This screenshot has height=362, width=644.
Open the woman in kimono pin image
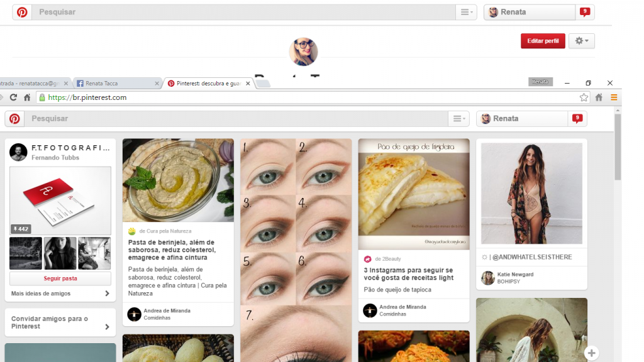coord(532,194)
